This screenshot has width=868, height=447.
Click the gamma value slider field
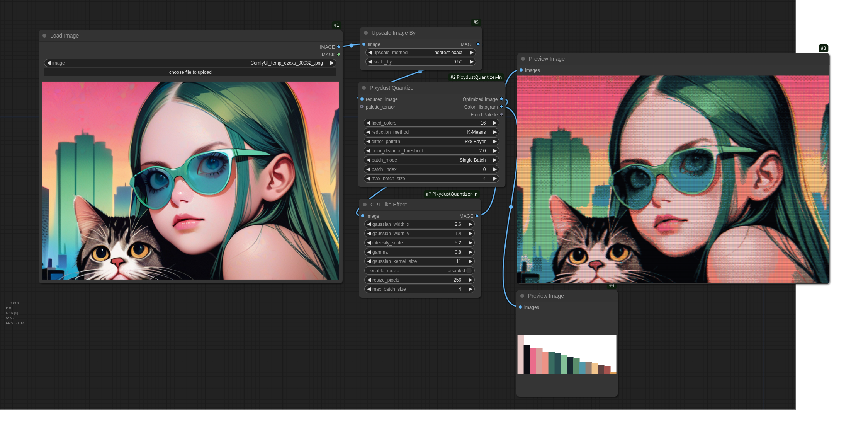tap(419, 252)
